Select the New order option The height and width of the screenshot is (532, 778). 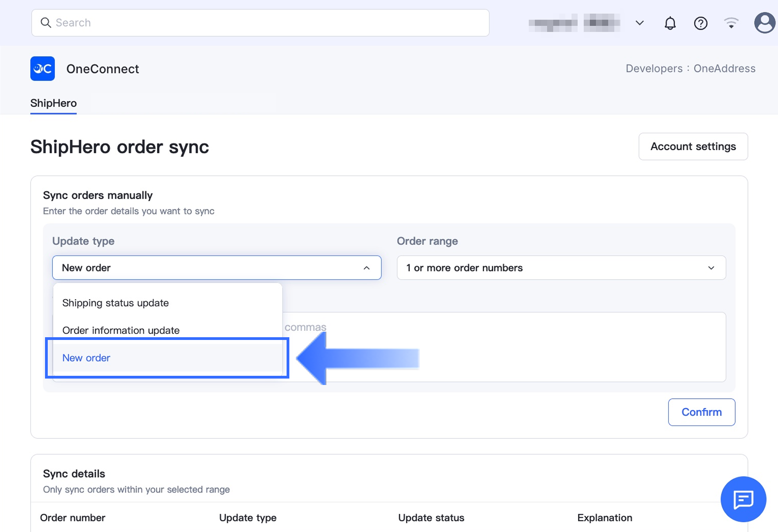coord(86,358)
